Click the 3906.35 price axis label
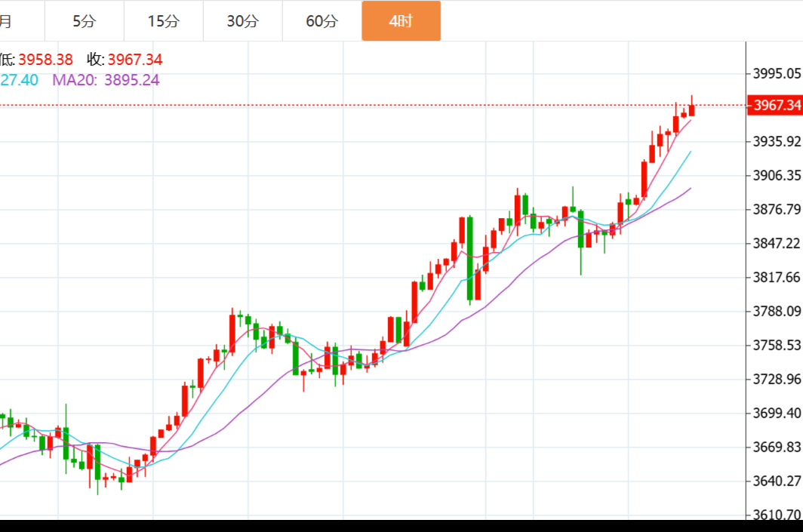Image resolution: width=803 pixels, height=532 pixels. (777, 175)
